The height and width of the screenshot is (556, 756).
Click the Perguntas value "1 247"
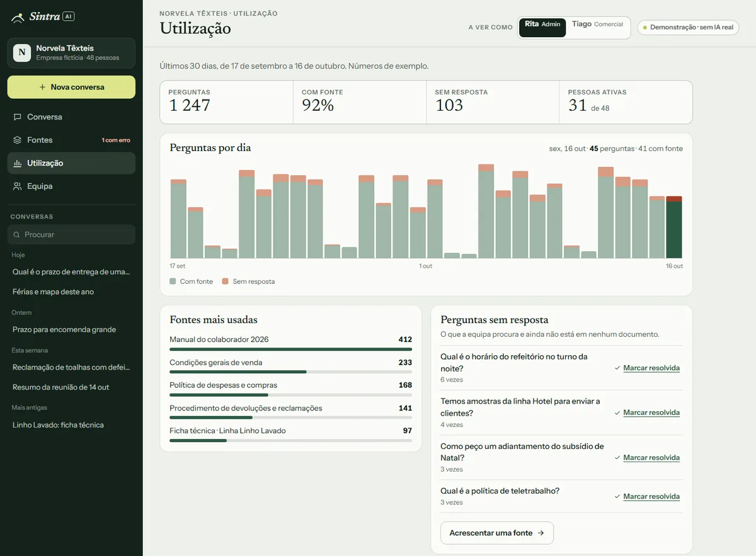pyautogui.click(x=190, y=106)
